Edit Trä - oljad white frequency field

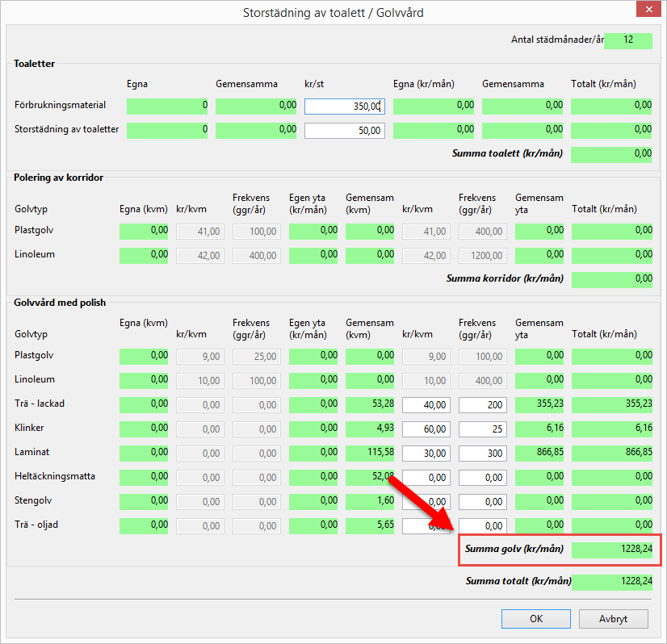click(483, 525)
